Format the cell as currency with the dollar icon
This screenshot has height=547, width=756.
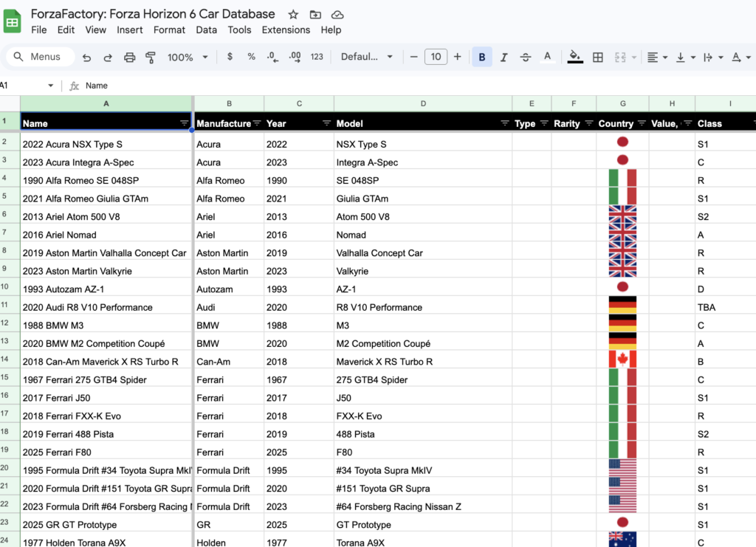click(x=230, y=57)
